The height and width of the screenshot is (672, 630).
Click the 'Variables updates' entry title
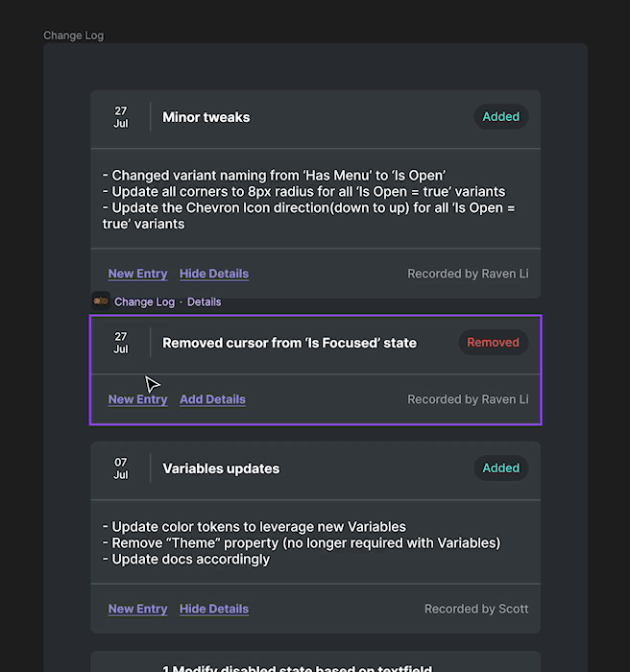coord(221,468)
